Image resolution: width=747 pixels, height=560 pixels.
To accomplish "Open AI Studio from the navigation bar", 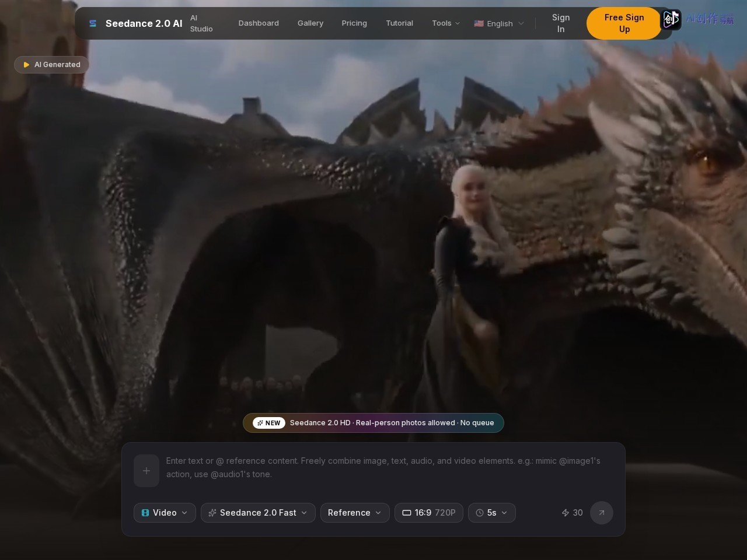I will coord(201,23).
